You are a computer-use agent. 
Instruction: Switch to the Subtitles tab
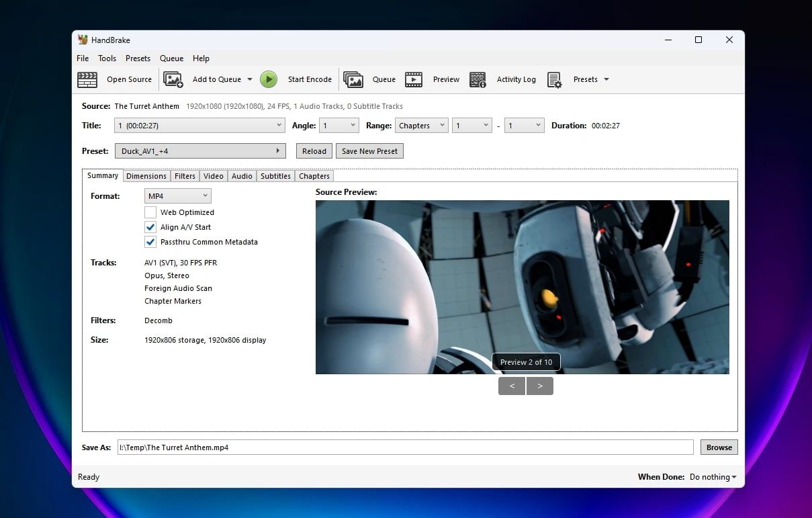[275, 176]
